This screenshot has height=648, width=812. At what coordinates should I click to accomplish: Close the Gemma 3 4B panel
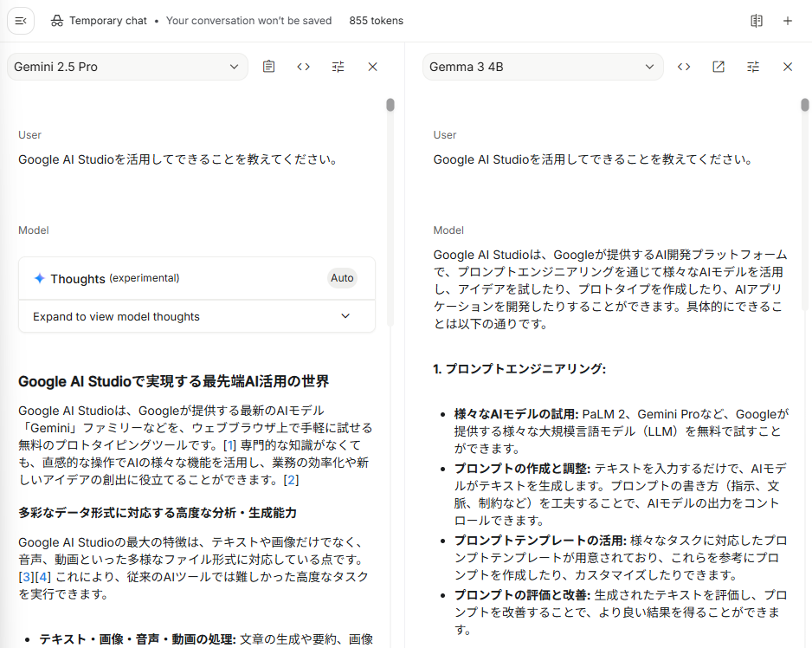point(788,67)
